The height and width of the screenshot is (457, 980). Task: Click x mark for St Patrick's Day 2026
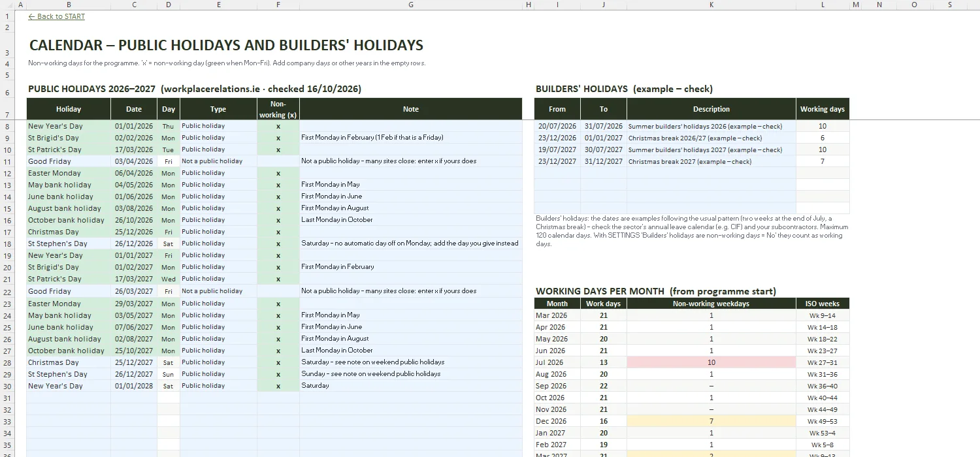(278, 150)
